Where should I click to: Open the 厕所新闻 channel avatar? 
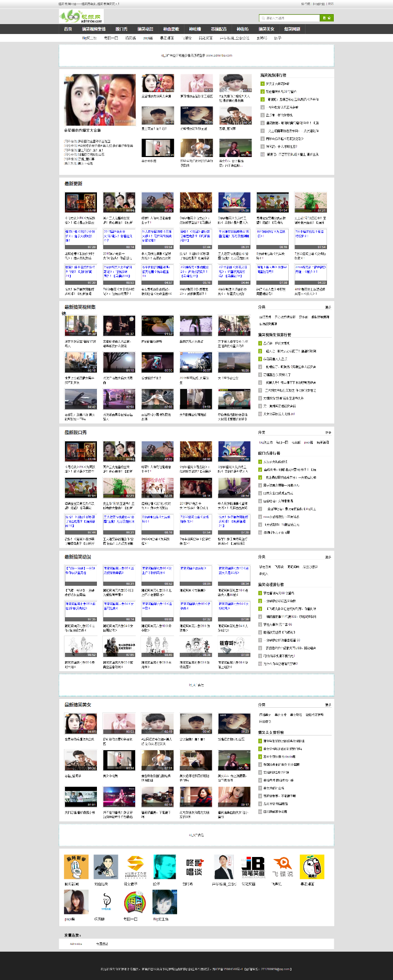[x=77, y=867]
